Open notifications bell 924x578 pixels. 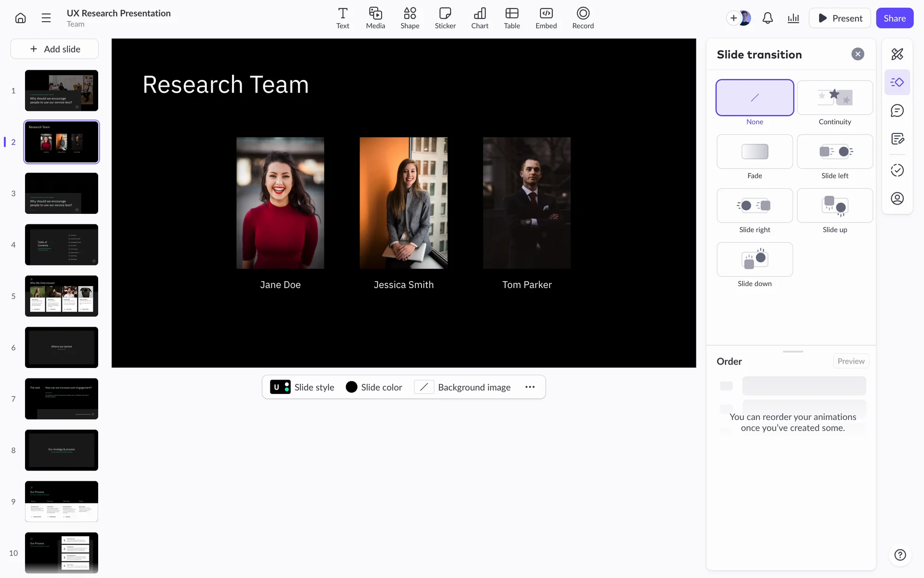(x=768, y=18)
